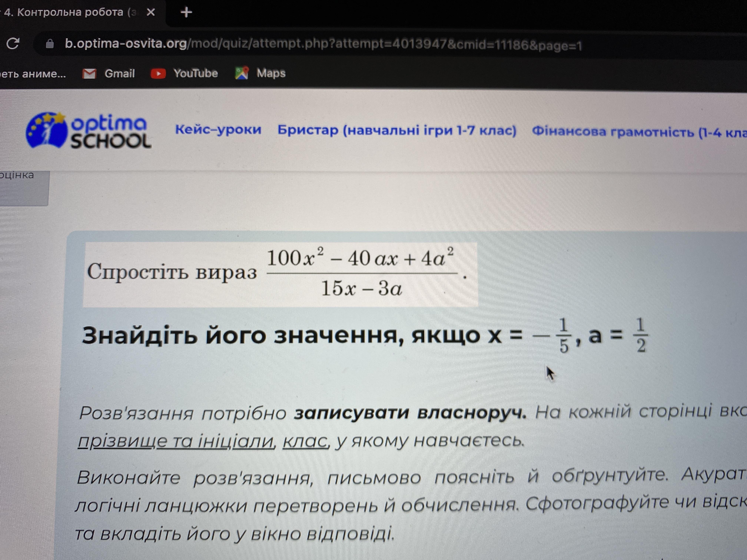The width and height of the screenshot is (747, 560).
Task: Click the YouTube play bookmark icon
Action: coord(158,73)
